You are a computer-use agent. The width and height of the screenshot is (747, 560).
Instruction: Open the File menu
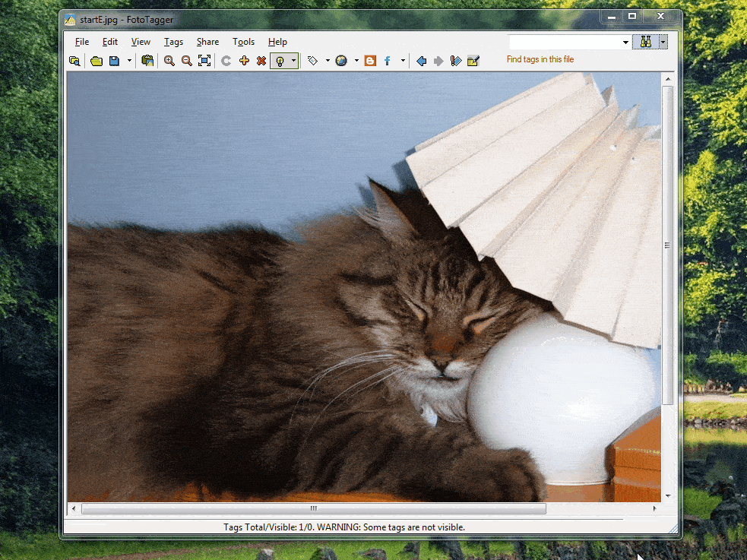click(x=82, y=42)
